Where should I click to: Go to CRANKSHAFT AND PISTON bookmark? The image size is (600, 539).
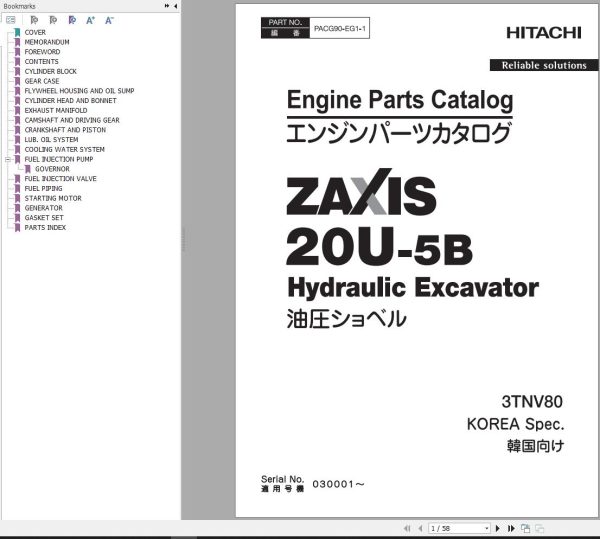[65, 130]
